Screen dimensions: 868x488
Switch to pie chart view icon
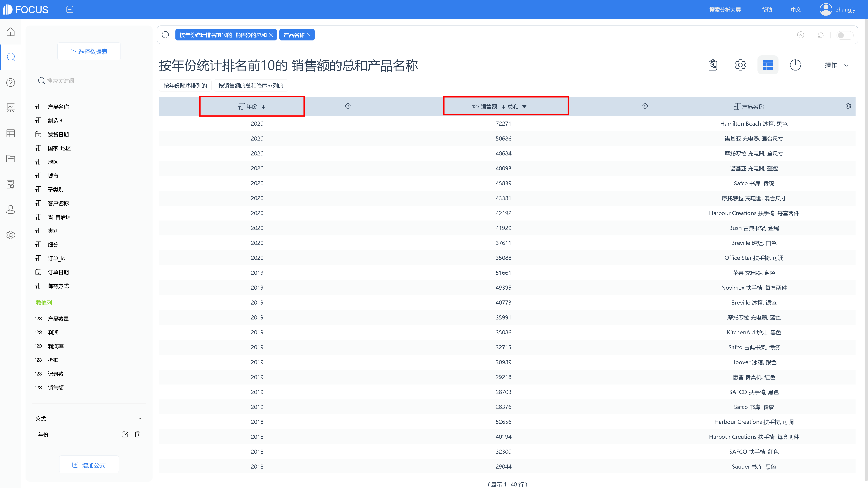tap(796, 65)
